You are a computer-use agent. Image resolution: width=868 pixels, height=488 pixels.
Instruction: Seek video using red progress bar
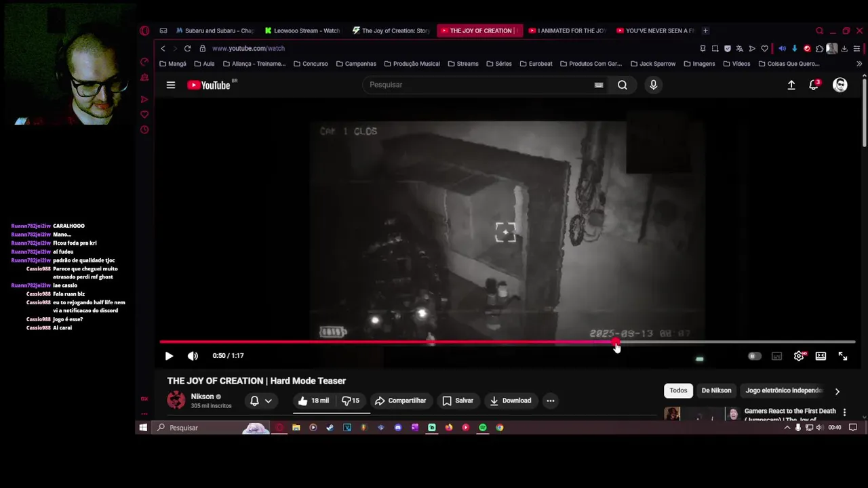pyautogui.click(x=507, y=342)
